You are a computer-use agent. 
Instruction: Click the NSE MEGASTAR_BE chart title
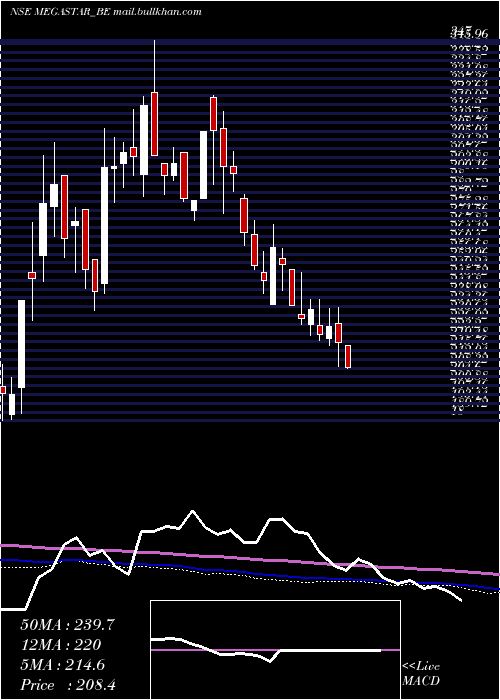coord(105,12)
